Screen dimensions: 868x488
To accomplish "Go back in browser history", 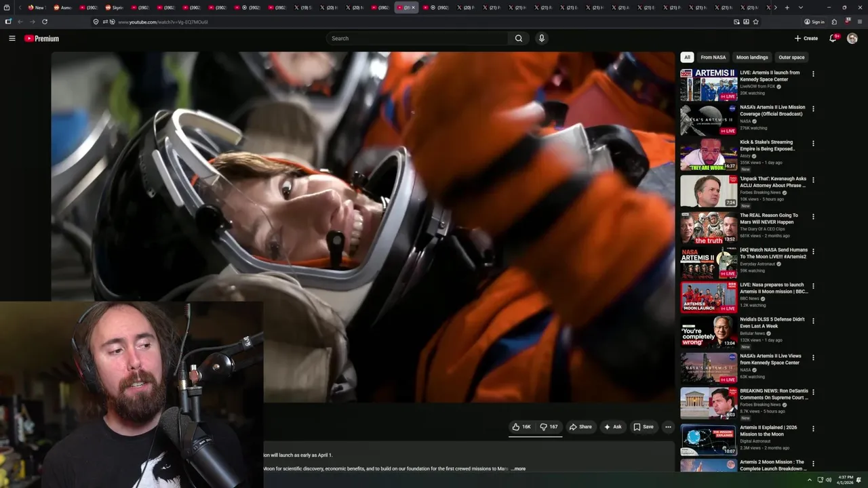I will [20, 22].
